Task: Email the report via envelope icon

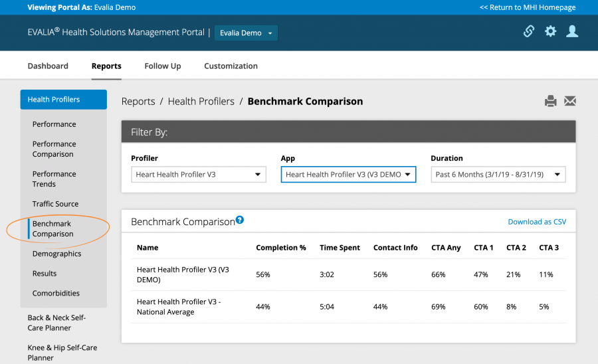Action: [570, 101]
